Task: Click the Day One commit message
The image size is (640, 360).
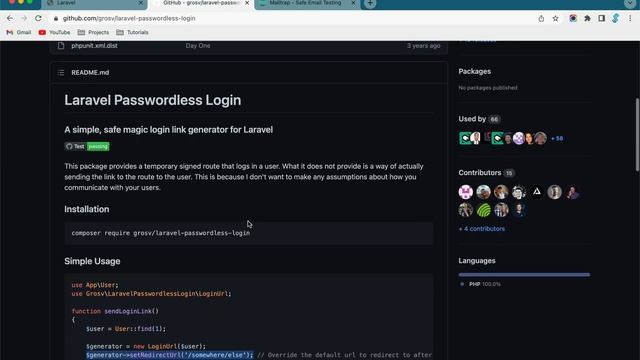Action: (198, 46)
